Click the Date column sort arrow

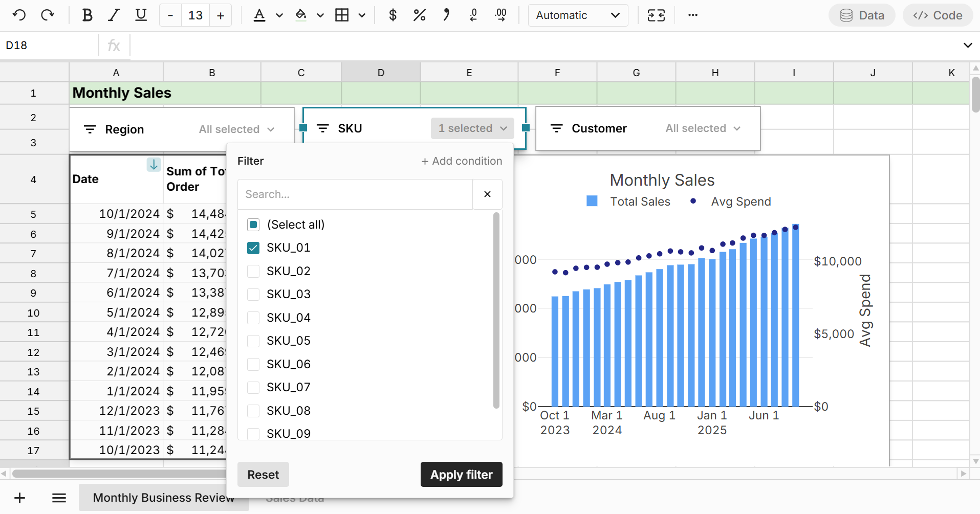pyautogui.click(x=154, y=165)
